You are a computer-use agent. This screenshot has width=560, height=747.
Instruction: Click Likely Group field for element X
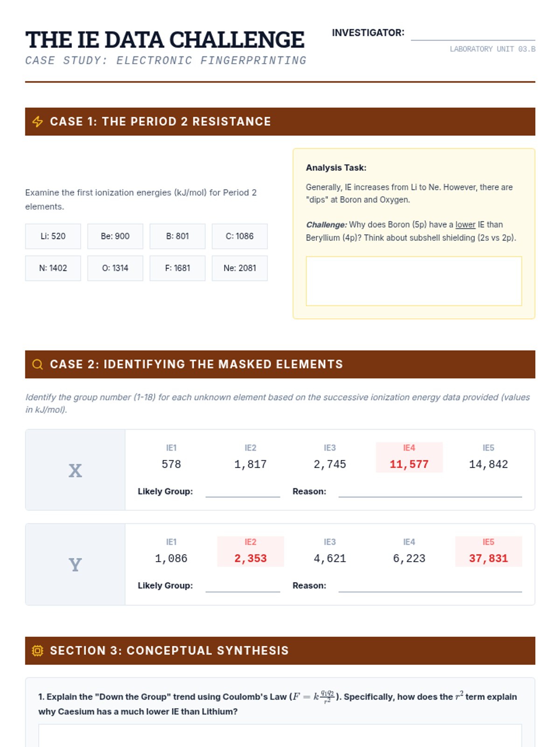coord(243,491)
